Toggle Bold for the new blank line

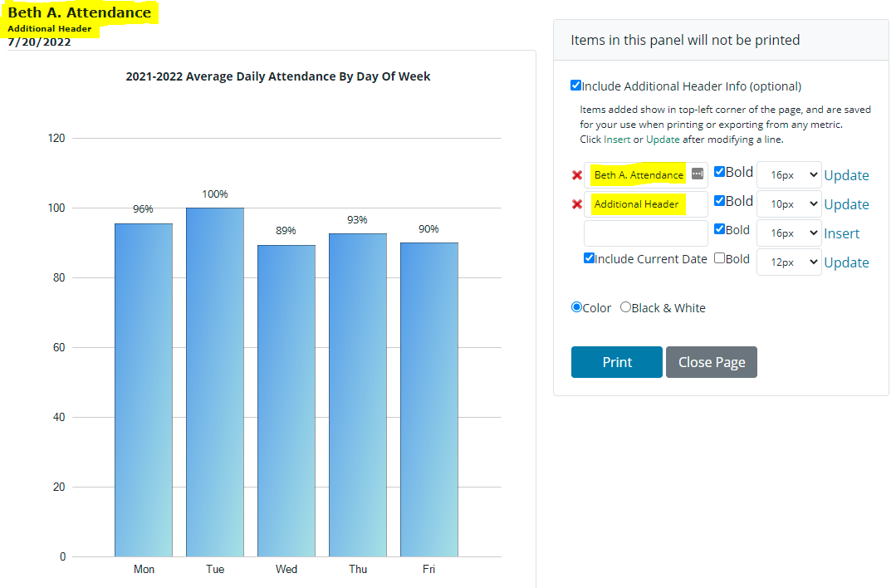coord(720,230)
